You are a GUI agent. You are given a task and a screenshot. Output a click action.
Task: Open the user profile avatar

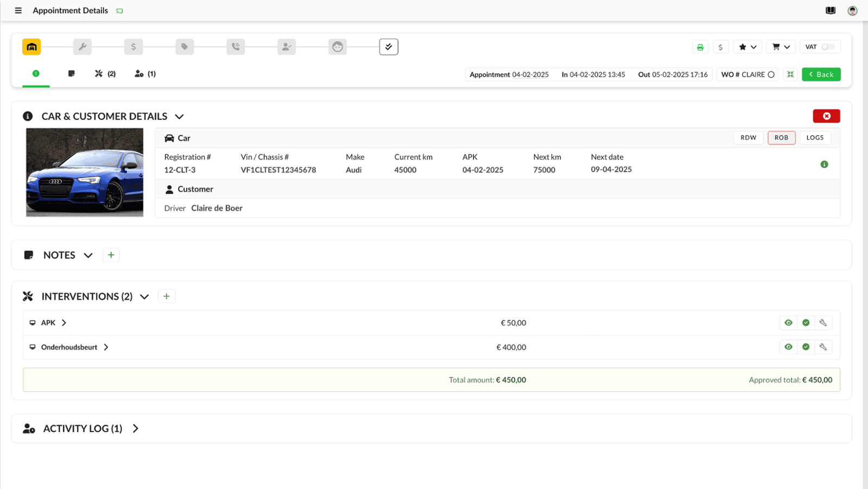852,10
